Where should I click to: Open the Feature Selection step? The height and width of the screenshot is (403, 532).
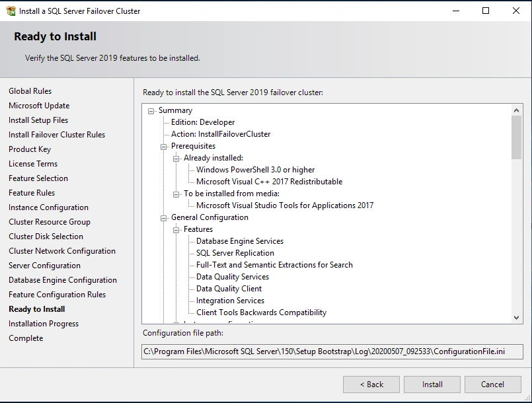[x=38, y=178]
